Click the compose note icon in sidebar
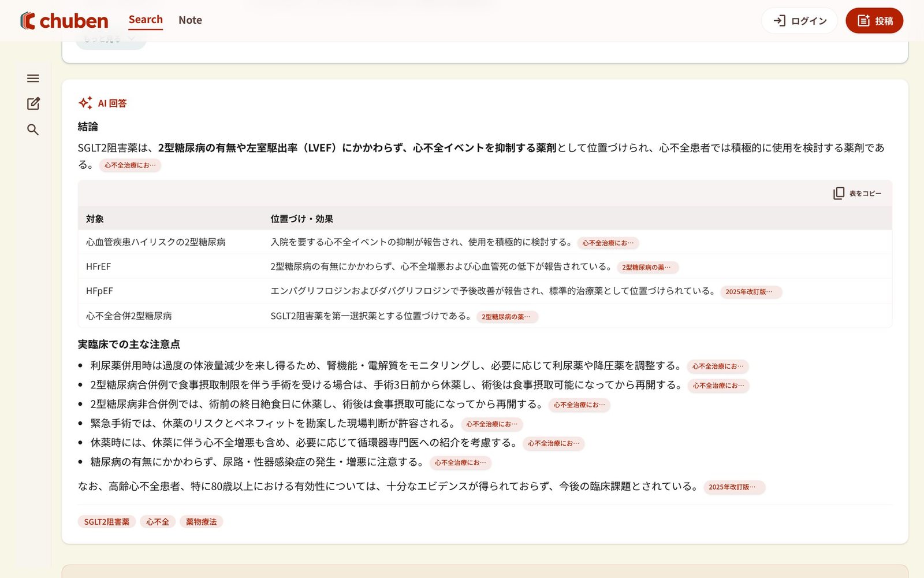 (33, 103)
